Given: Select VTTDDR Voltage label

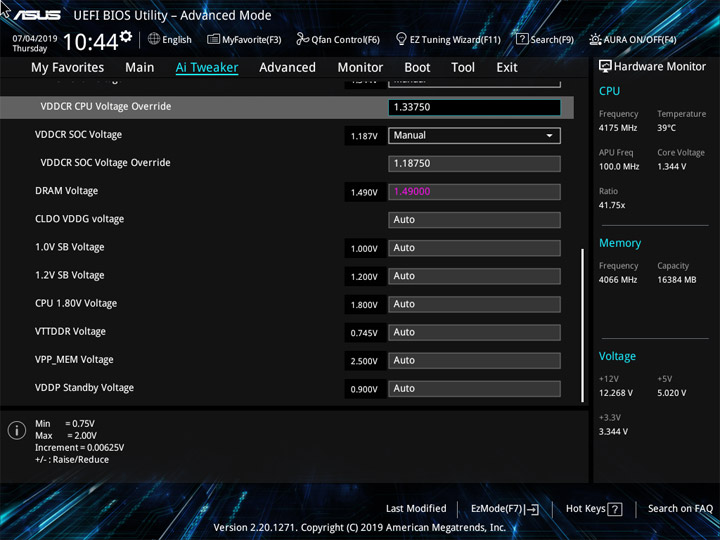Looking at the screenshot, I should tap(70, 332).
